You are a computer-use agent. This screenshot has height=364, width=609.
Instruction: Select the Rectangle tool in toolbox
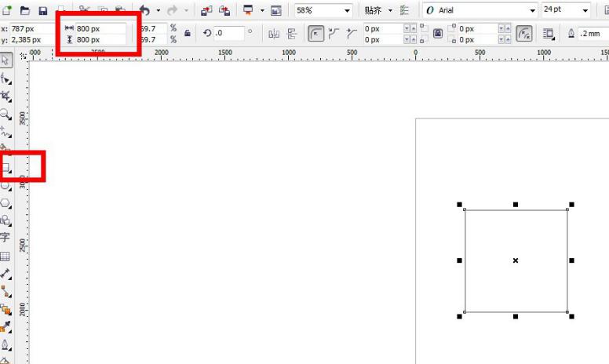click(x=6, y=167)
